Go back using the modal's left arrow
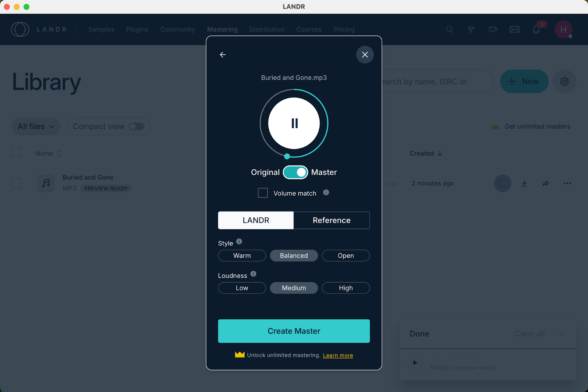This screenshot has height=392, width=588. (223, 55)
